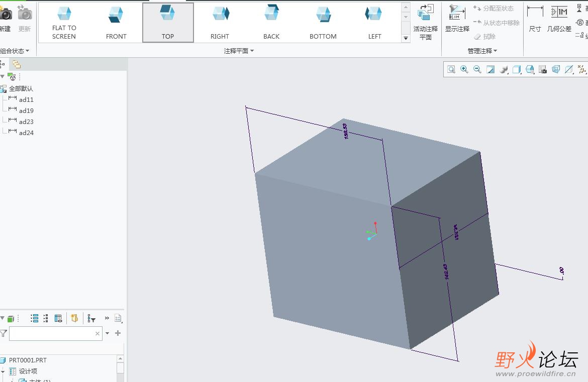The width and height of the screenshot is (588, 382).
Task: Click the Dimension (尺寸) tool
Action: tap(535, 19)
